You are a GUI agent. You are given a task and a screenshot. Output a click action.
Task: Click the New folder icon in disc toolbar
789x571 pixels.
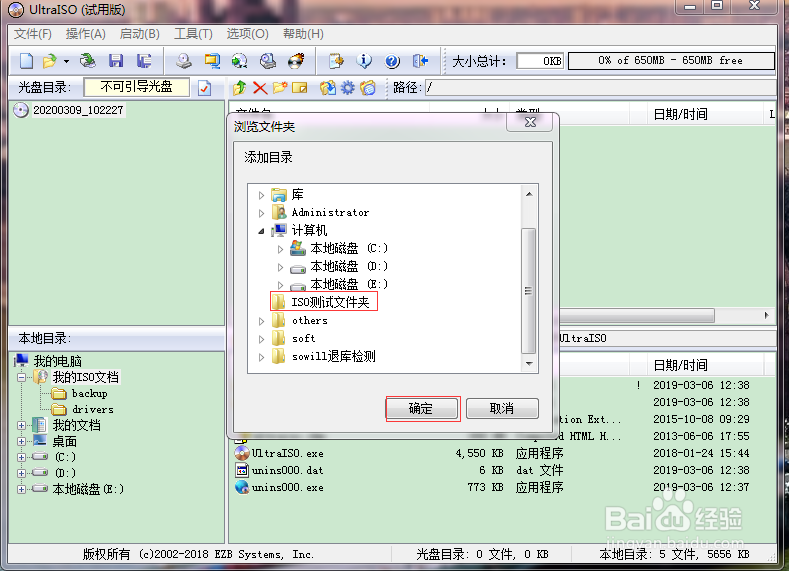tap(280, 88)
